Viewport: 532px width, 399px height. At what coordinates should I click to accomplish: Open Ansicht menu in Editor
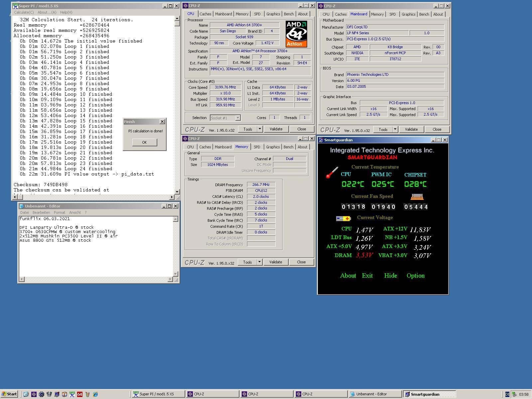pos(75,212)
